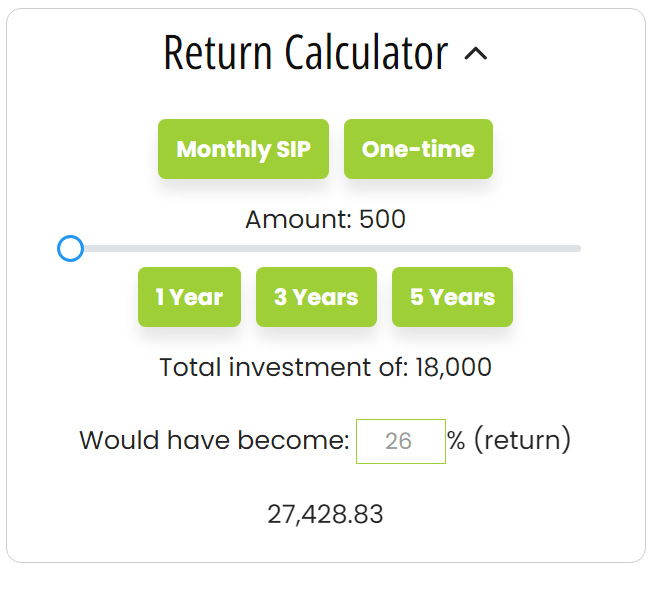656x600 pixels.
Task: Click the middle of the amount slider track
Action: coord(325,248)
